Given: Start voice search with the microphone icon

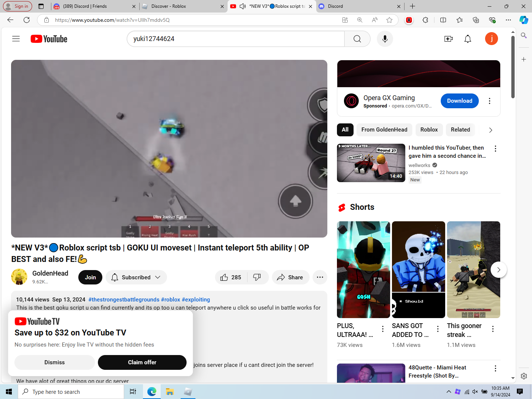Looking at the screenshot, I should coord(385,39).
